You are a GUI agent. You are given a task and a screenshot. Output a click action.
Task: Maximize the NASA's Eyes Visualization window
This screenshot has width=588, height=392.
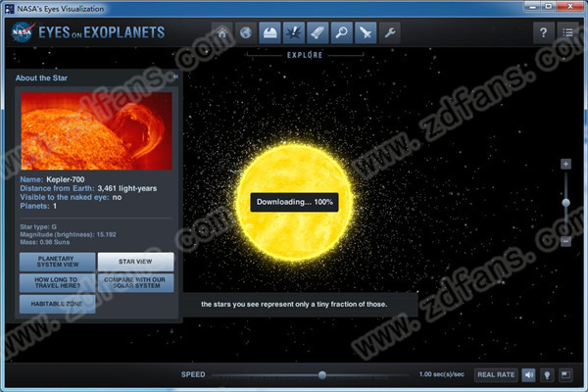(548, 7)
